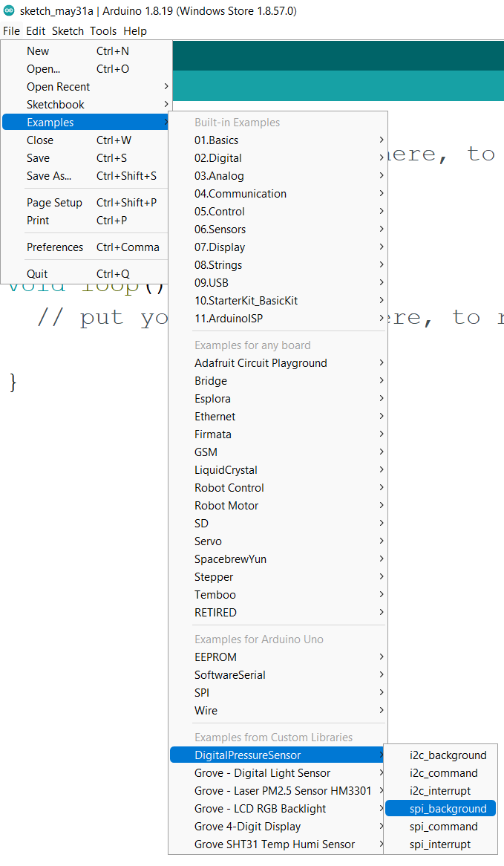Expand the Esplora library examples
The width and height of the screenshot is (504, 866).
278,399
